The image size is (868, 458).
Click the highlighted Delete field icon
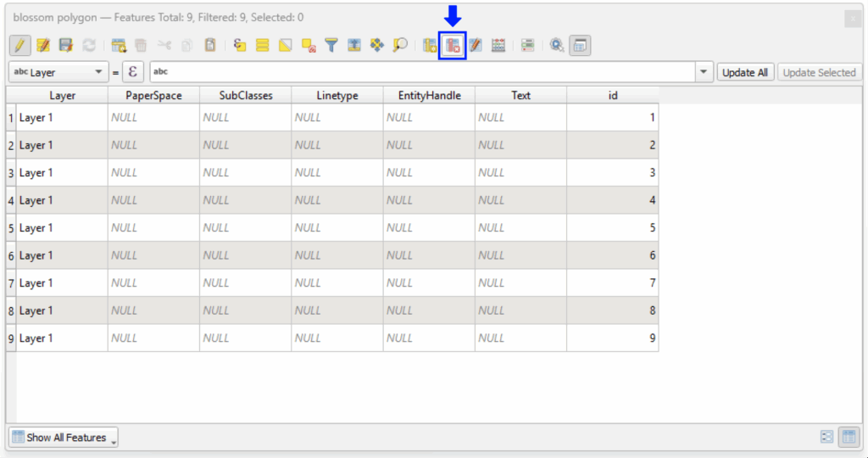(x=453, y=45)
